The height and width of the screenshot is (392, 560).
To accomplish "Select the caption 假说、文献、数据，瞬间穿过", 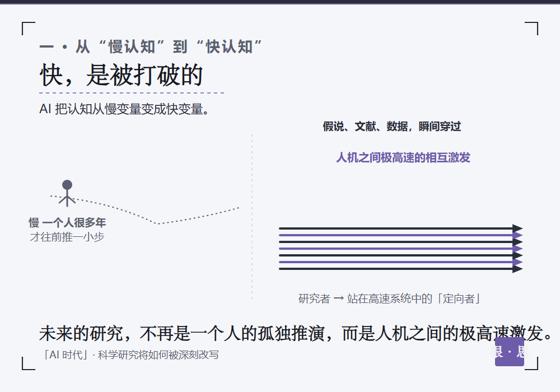I will tap(392, 127).
